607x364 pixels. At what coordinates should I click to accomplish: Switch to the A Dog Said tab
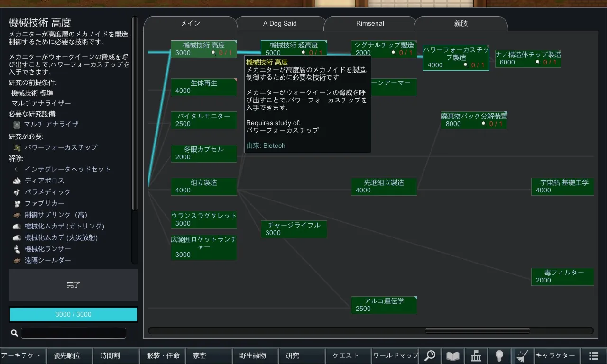(x=280, y=23)
